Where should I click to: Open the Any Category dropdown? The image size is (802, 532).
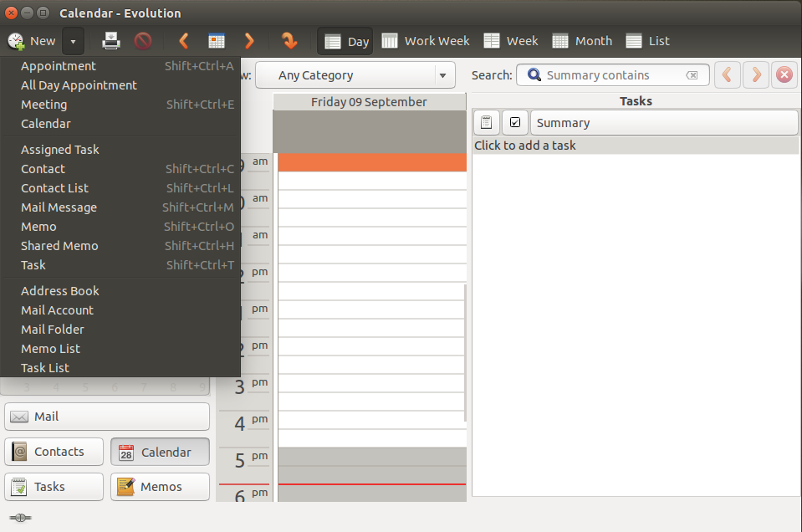pos(355,75)
